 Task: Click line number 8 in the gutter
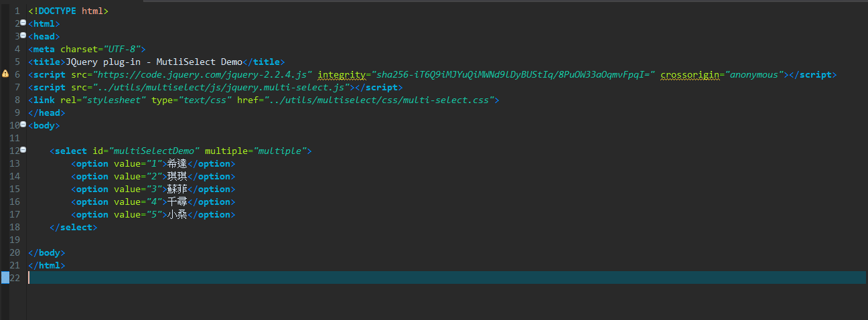click(17, 100)
